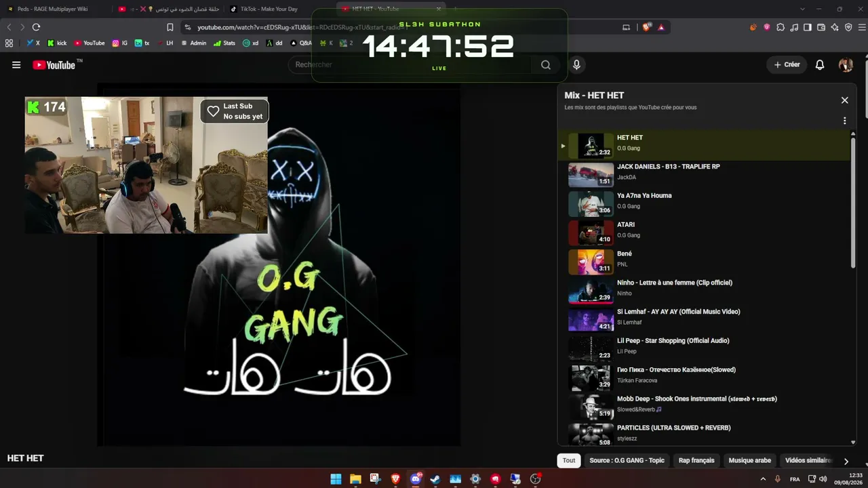The height and width of the screenshot is (488, 868).
Task: Play Si Lemhaf - AY AY AY video
Action: point(705,321)
